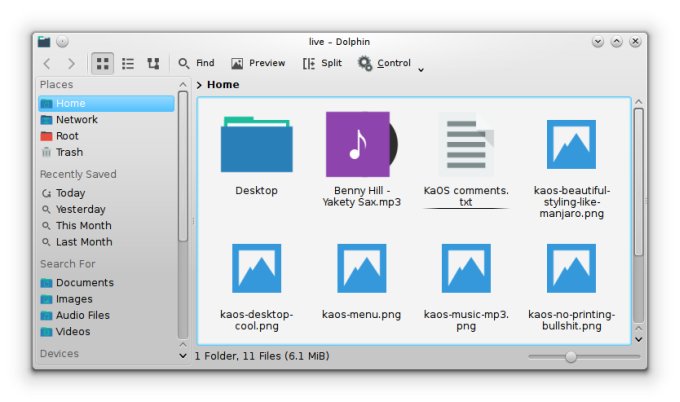Split the view with Split button
Image resolution: width=680 pixels, height=402 pixels.
pyautogui.click(x=322, y=63)
